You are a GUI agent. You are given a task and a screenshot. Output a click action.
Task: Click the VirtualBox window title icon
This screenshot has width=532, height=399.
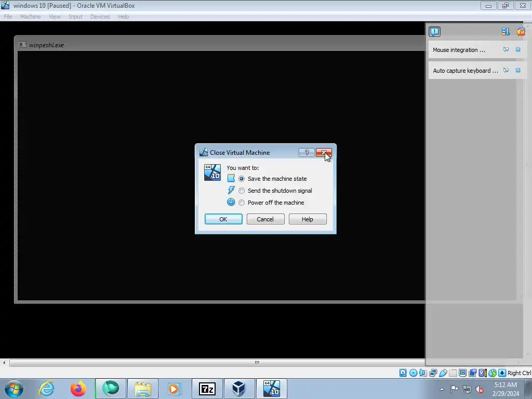[5, 5]
